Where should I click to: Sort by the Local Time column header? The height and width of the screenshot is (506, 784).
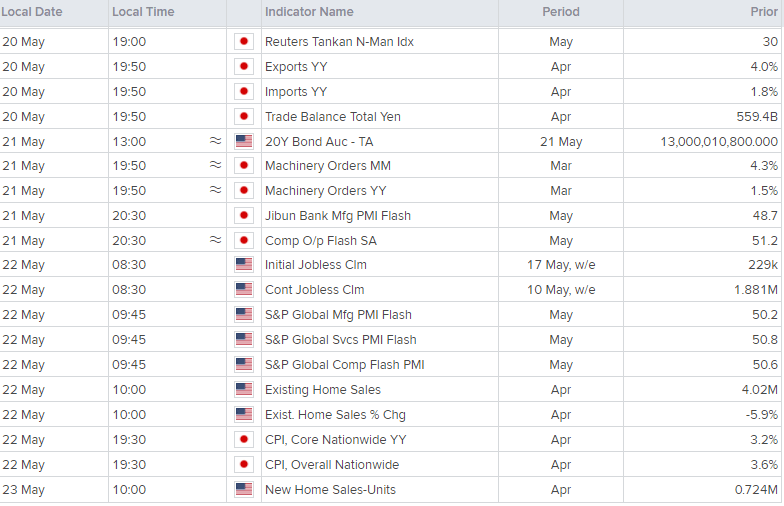143,12
